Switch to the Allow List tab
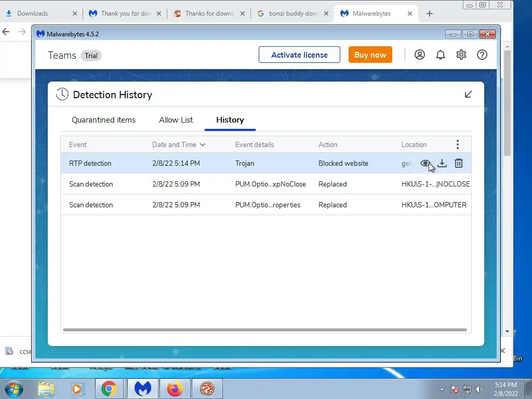532x399 pixels. (176, 120)
